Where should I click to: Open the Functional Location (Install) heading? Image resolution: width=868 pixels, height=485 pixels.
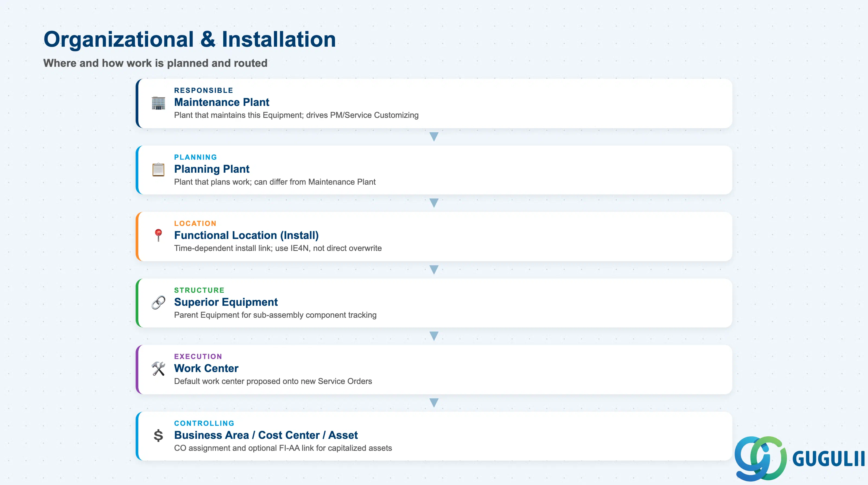[246, 235]
